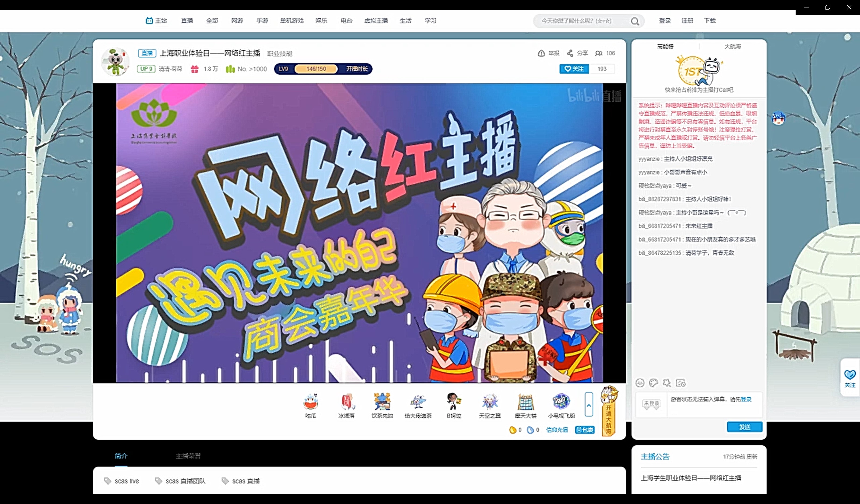Screen dimensions: 860x504
Task: Click the 信仰充值 recharge link
Action: click(x=557, y=430)
